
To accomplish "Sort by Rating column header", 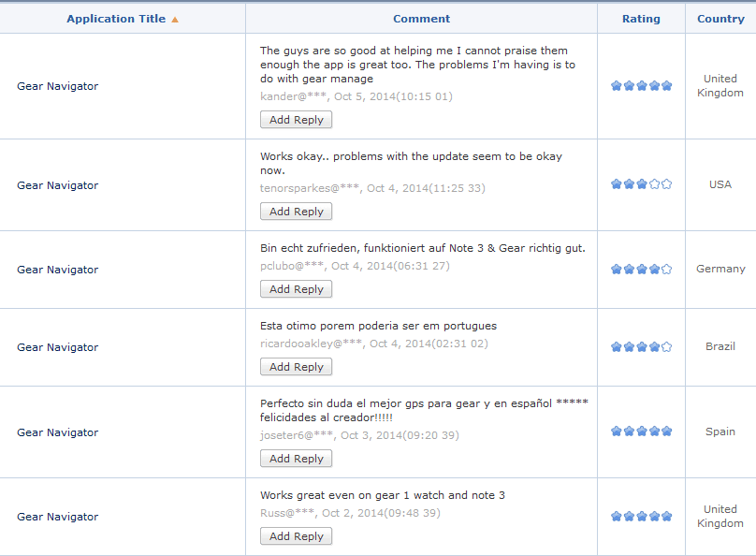I will click(641, 19).
